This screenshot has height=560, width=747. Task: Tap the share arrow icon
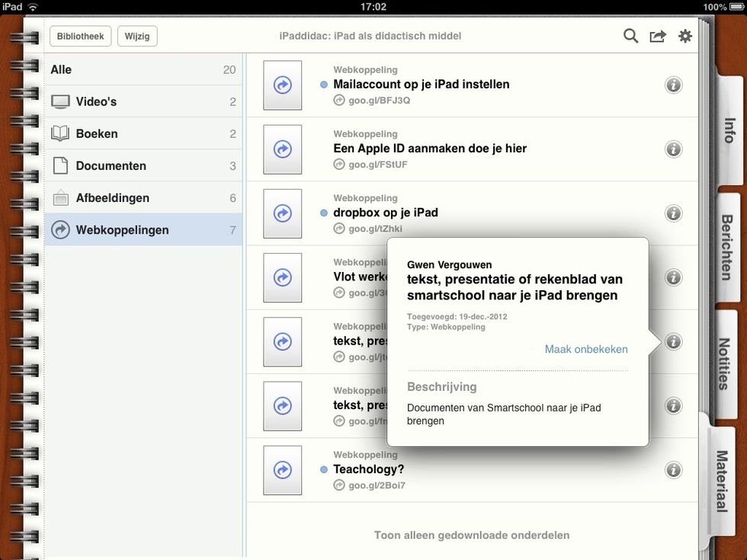click(657, 36)
